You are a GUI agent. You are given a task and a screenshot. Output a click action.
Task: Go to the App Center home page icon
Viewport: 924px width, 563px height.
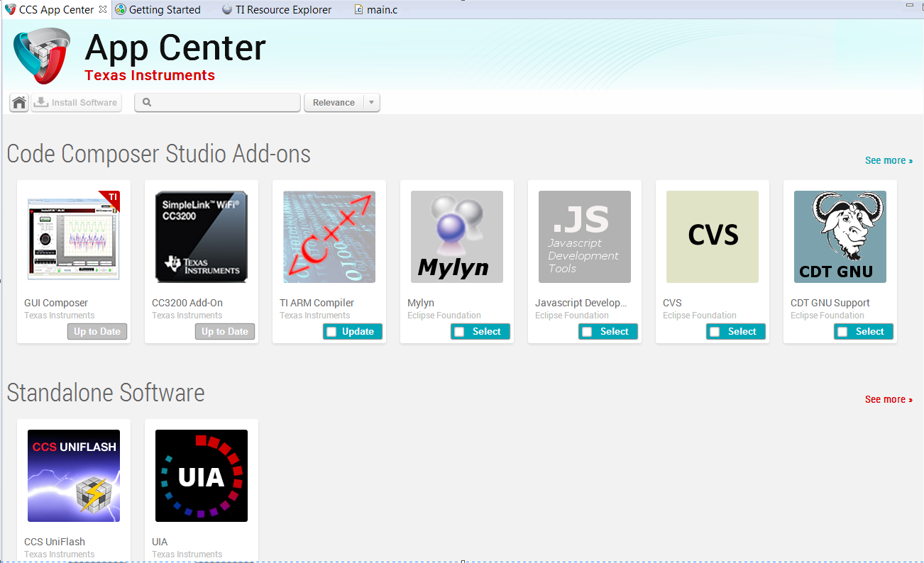19,103
